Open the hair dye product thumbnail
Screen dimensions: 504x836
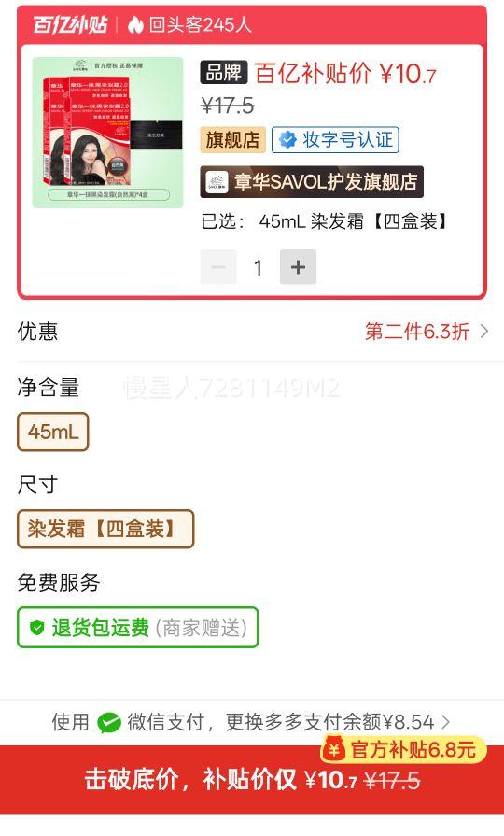[107, 133]
